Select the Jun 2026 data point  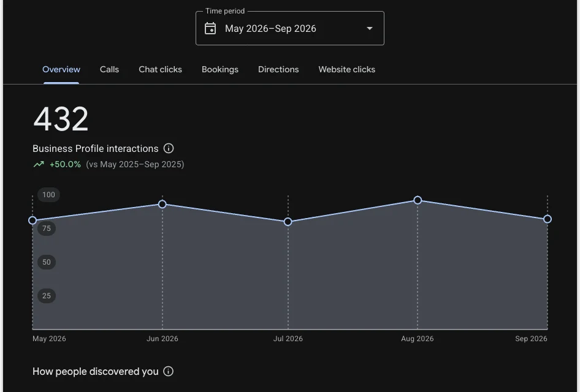click(162, 204)
